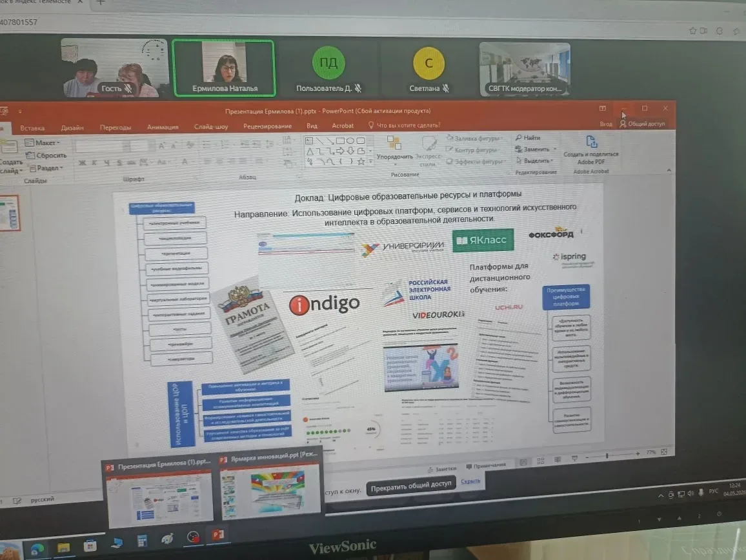The width and height of the screenshot is (746, 560).
Task: Toggle strikethrough formatting
Action: [131, 163]
